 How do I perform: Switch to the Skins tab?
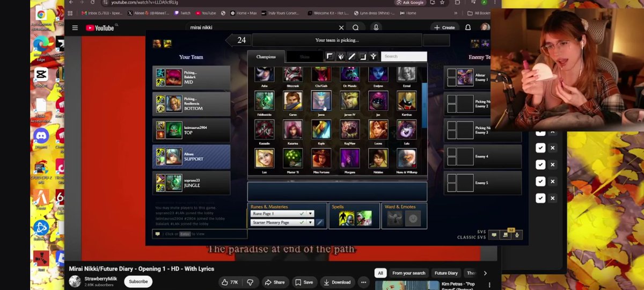(304, 56)
